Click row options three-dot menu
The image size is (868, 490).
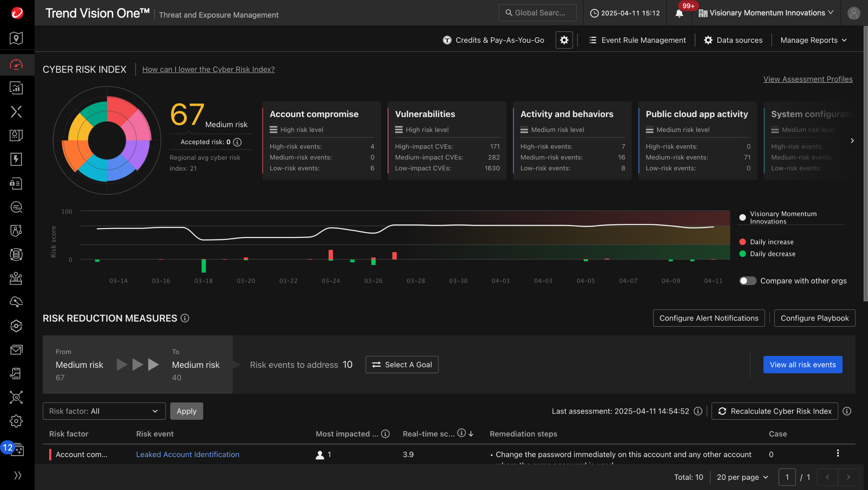(838, 453)
